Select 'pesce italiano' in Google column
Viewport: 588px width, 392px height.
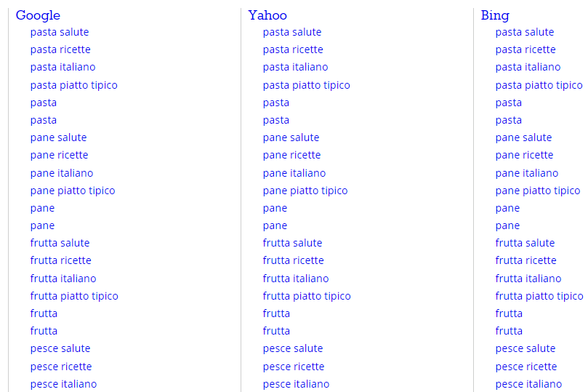(x=63, y=384)
